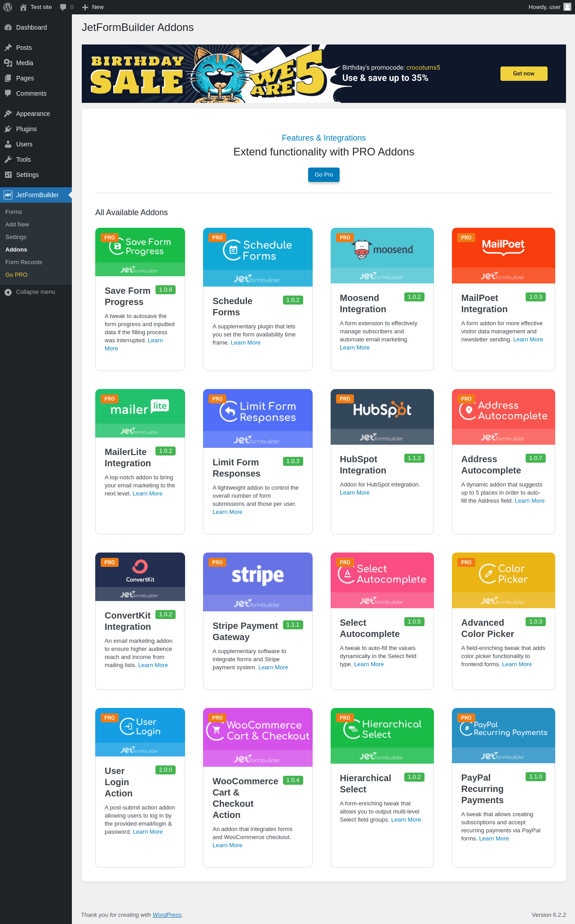Click the Settings sliders icon

[8, 175]
